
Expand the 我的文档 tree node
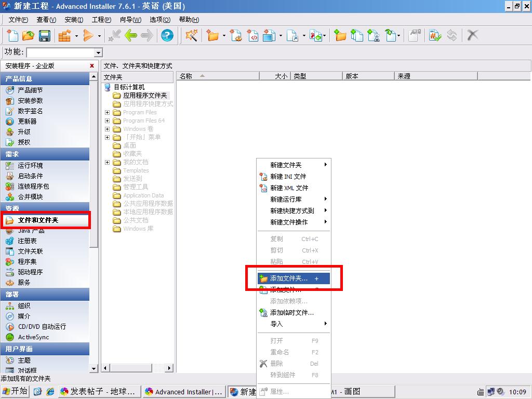point(107,163)
